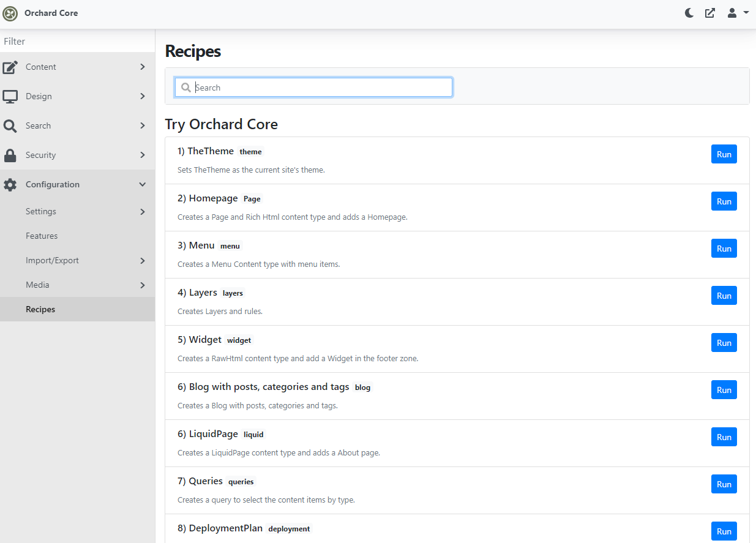Click 'Creates Layers and rules.' description
This screenshot has height=543, width=756.
220,312
